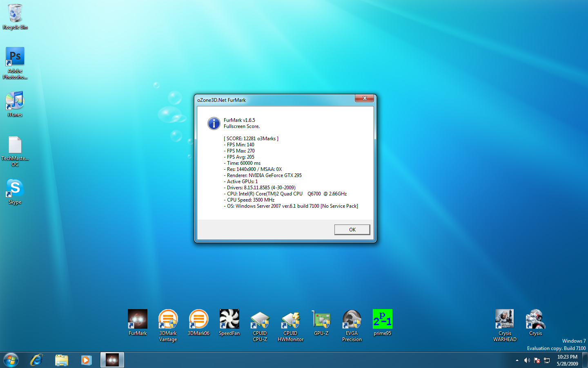This screenshot has height=368, width=588.
Task: Click the Drivers: 8.15.11.8585 line
Action: (x=260, y=188)
